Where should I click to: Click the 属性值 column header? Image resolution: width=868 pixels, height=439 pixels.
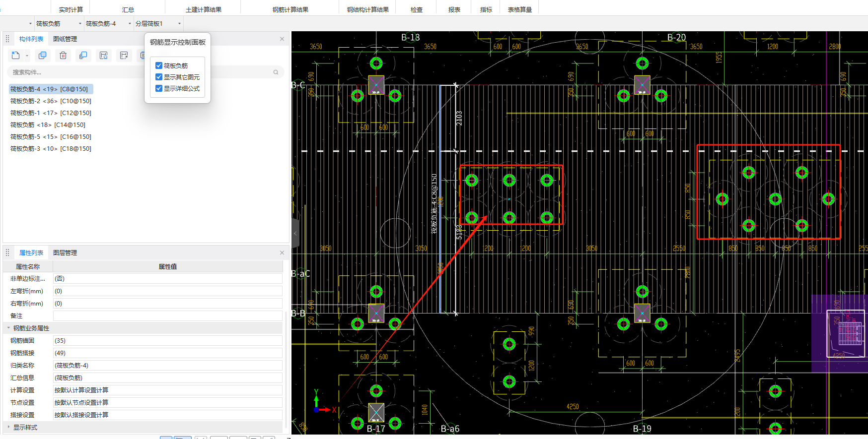point(168,267)
